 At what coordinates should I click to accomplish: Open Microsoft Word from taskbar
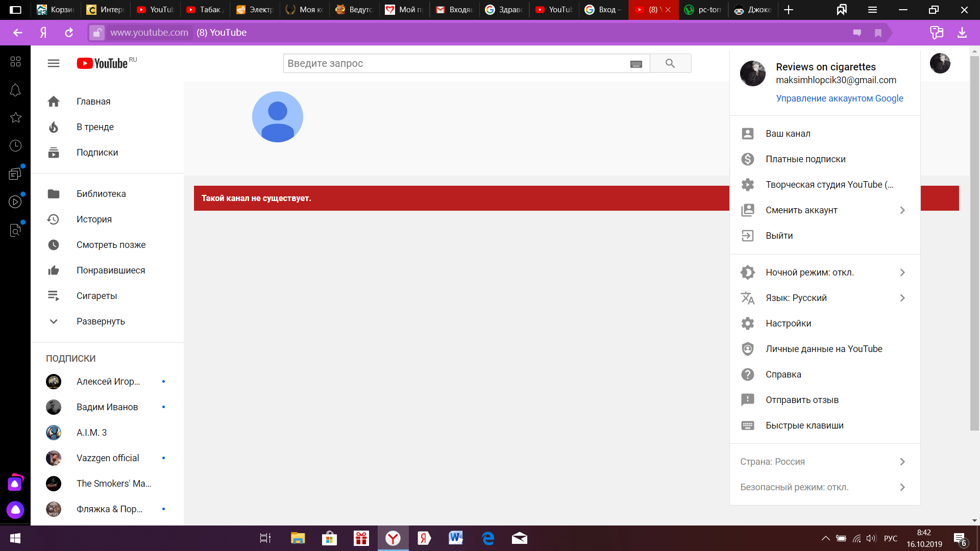[455, 538]
